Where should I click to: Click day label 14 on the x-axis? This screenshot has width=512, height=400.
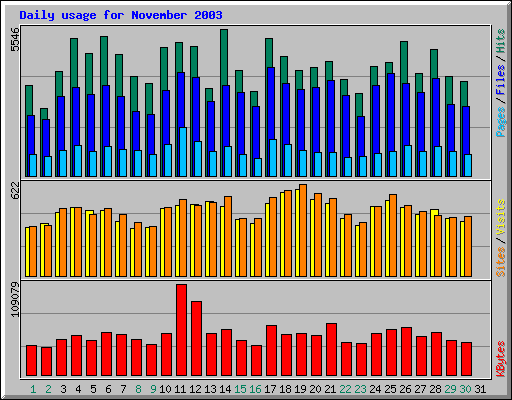click(x=225, y=389)
